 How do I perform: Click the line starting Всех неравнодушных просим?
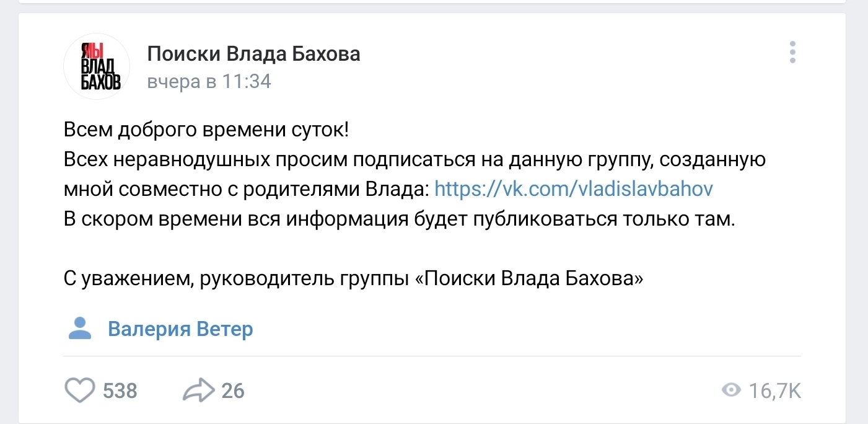(414, 160)
